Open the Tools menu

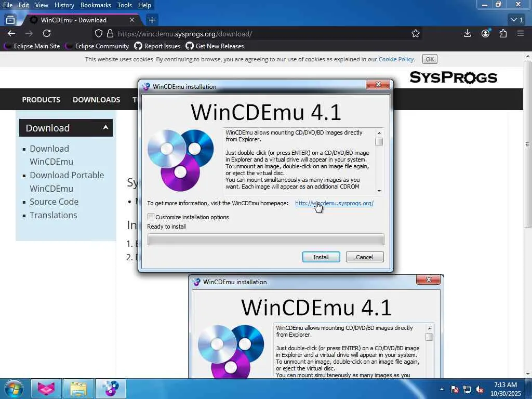[125, 5]
